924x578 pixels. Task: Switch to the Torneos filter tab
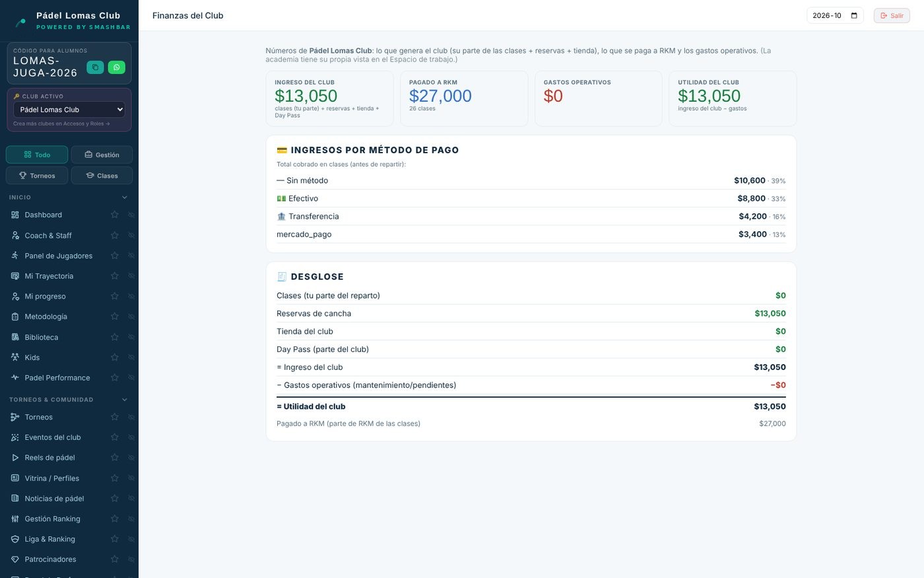[x=37, y=176]
